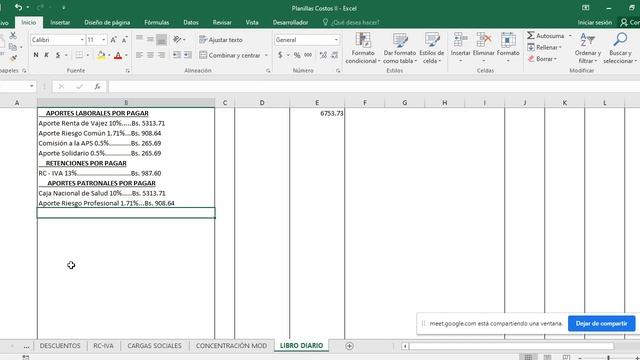Switch to the Diseño de página tab
Image resolution: width=640 pixels, height=360 pixels.
107,22
